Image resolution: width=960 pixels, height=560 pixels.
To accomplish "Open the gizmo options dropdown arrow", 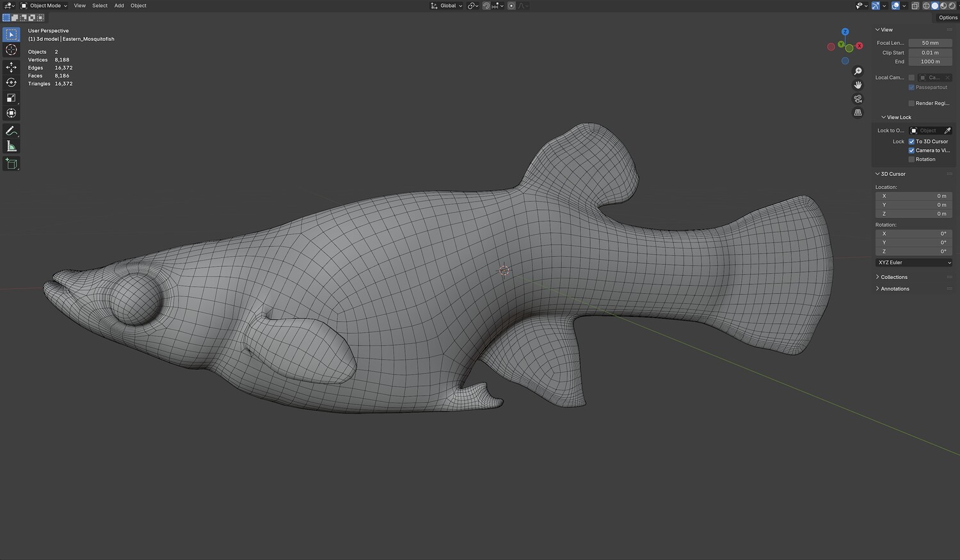I will tap(884, 6).
